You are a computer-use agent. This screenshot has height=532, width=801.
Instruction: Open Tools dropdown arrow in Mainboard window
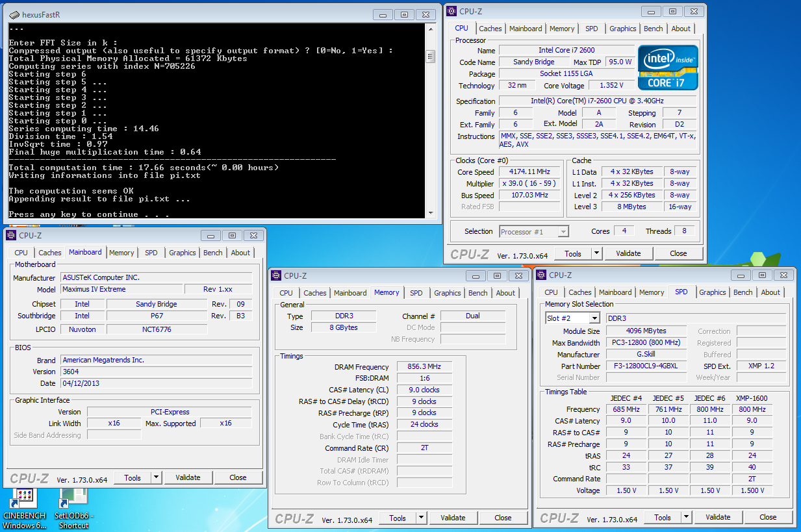pyautogui.click(x=157, y=477)
